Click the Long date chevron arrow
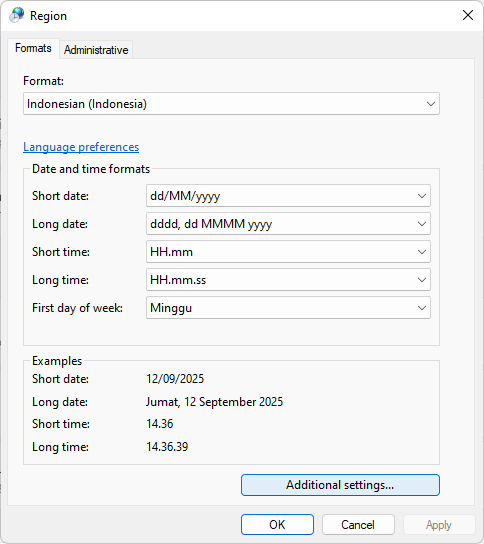Screen dimensions: 484x544 point(422,224)
